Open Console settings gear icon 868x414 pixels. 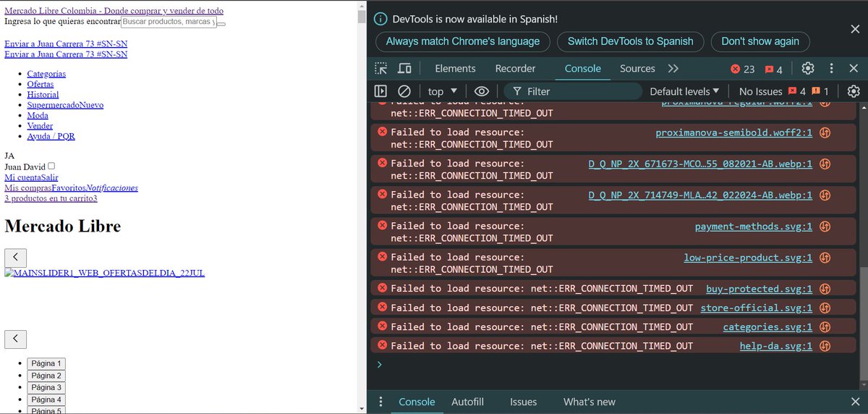pyautogui.click(x=854, y=91)
